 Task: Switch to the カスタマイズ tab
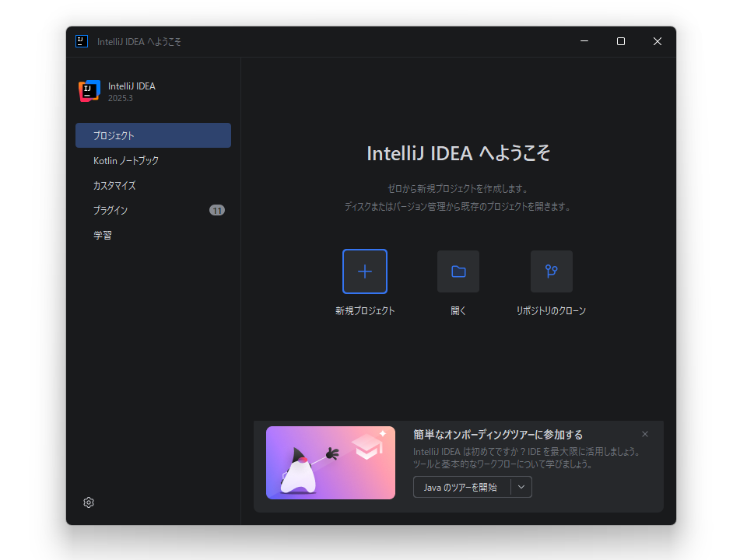153,185
